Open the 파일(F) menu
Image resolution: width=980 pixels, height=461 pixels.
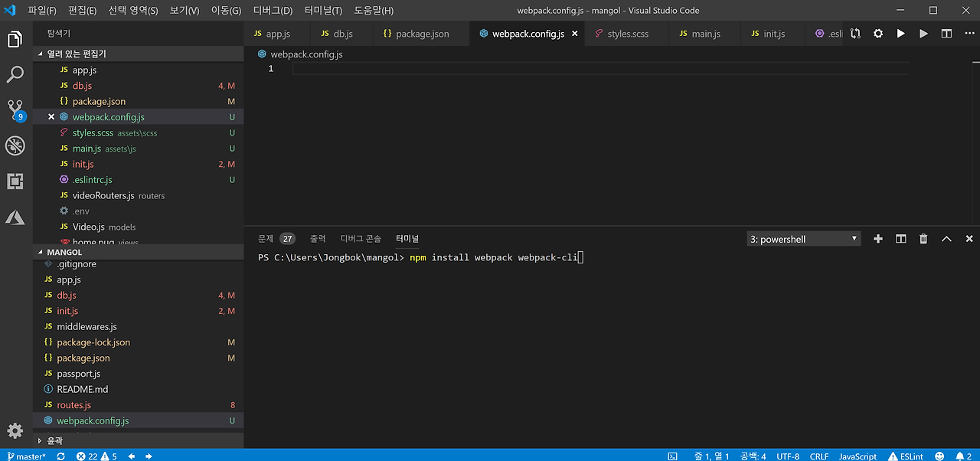click(x=42, y=11)
